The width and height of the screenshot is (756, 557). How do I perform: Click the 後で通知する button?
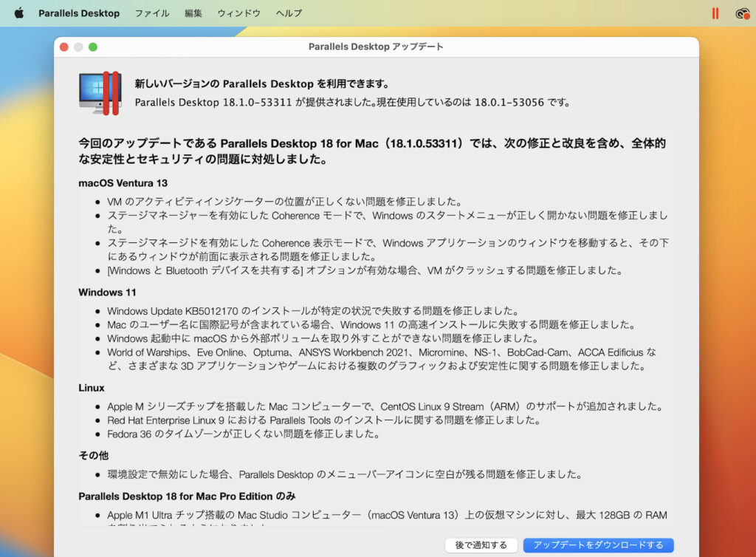(481, 545)
